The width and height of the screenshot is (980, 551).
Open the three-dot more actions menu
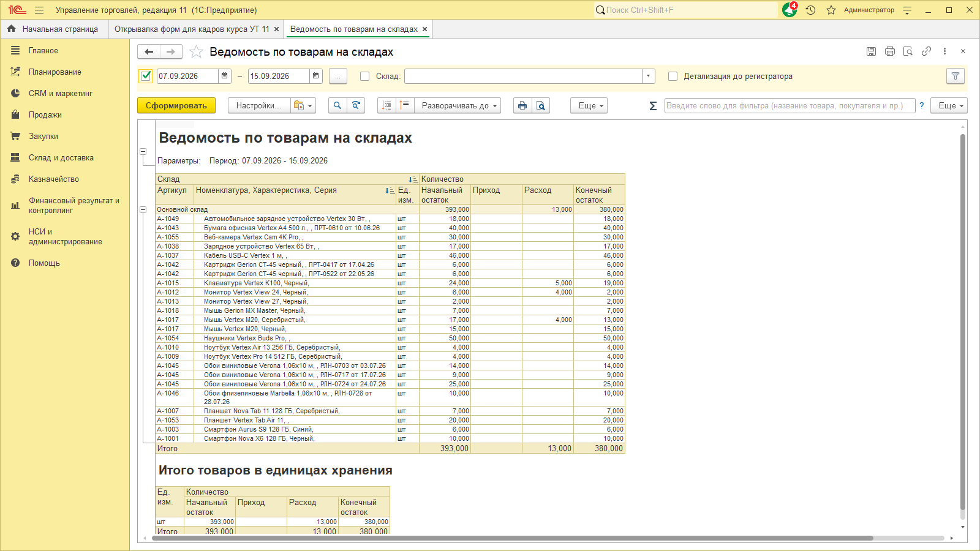click(944, 51)
